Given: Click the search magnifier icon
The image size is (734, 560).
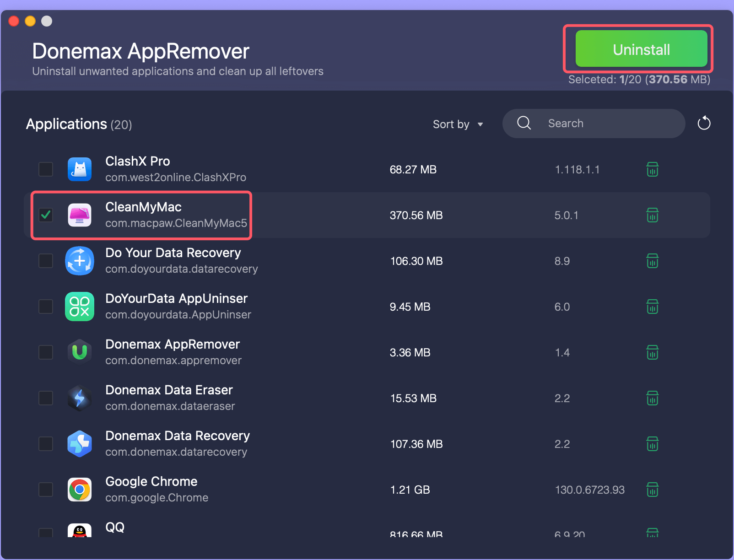Looking at the screenshot, I should [x=524, y=123].
